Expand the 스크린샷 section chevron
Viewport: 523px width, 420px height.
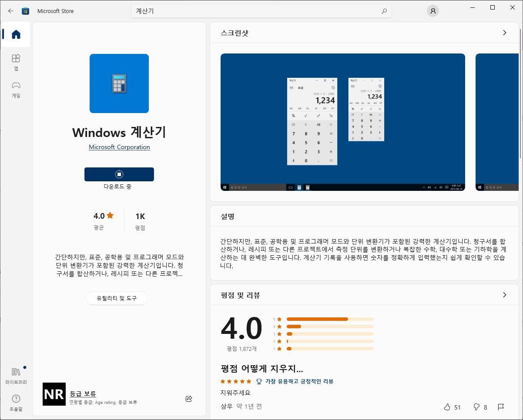504,33
